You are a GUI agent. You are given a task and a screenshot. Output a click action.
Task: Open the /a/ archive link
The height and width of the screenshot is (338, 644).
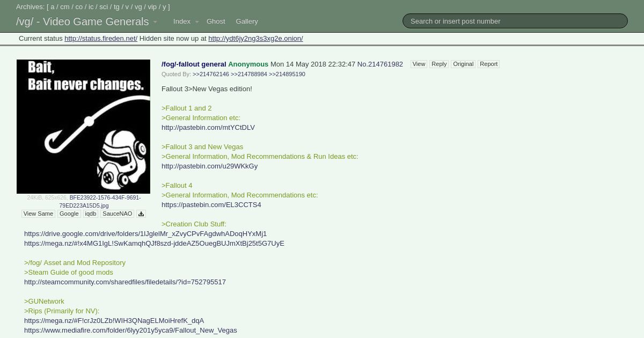53,7
